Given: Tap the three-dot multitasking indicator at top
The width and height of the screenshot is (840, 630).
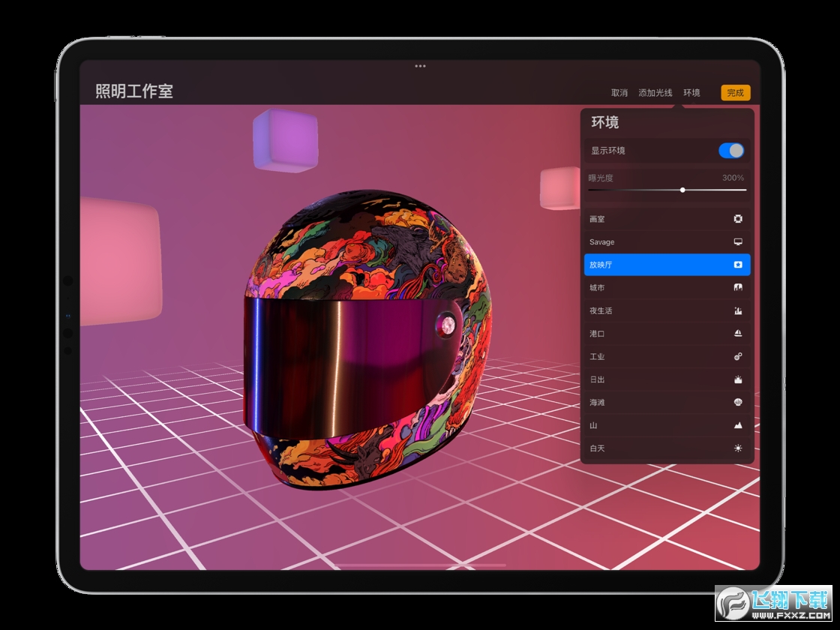Looking at the screenshot, I should [420, 66].
